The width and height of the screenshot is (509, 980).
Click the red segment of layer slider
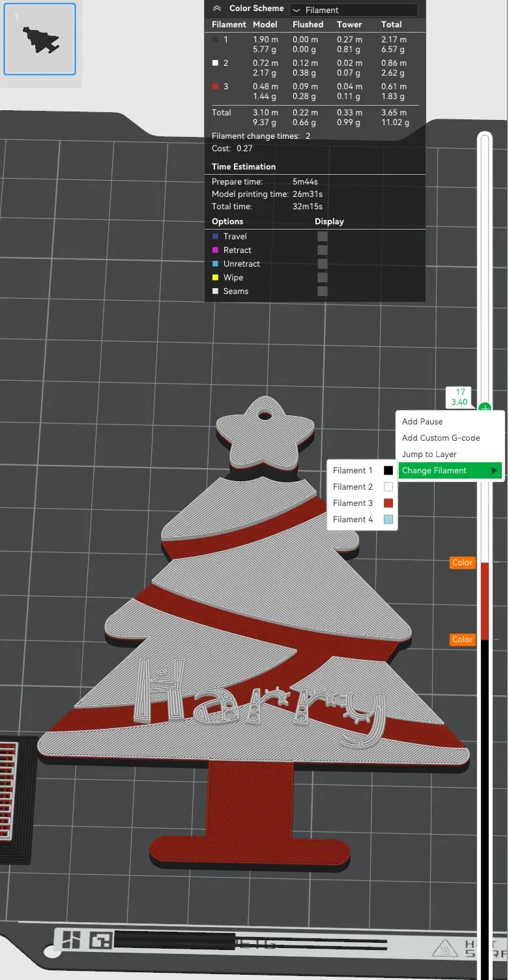click(x=485, y=601)
